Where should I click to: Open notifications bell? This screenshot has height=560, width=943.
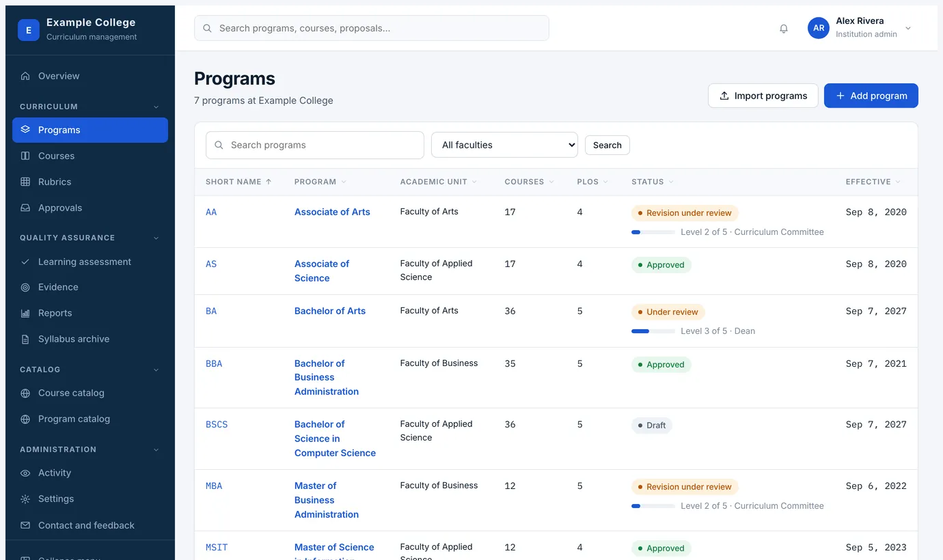pyautogui.click(x=784, y=29)
